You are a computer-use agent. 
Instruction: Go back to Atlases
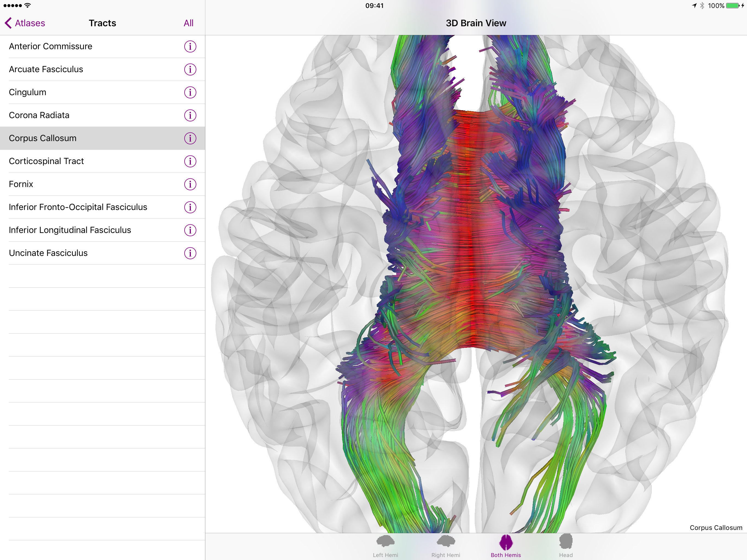25,23
